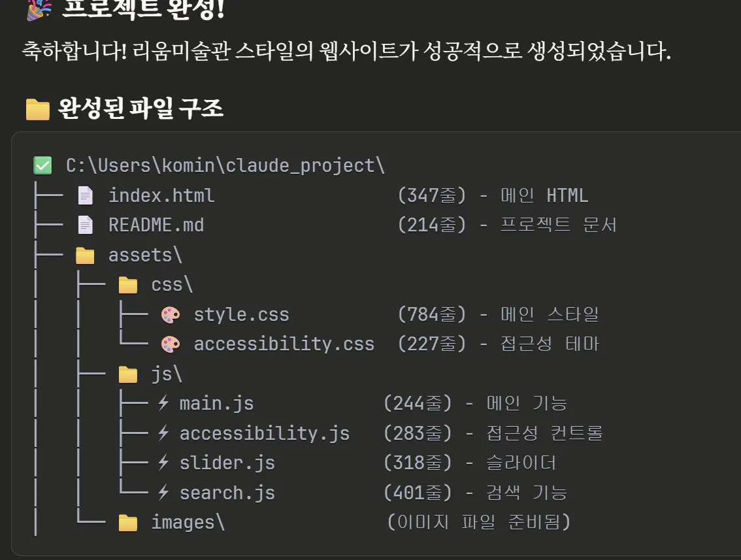Click the lightning icon beside search.js
This screenshot has height=560, width=741.
(x=163, y=493)
